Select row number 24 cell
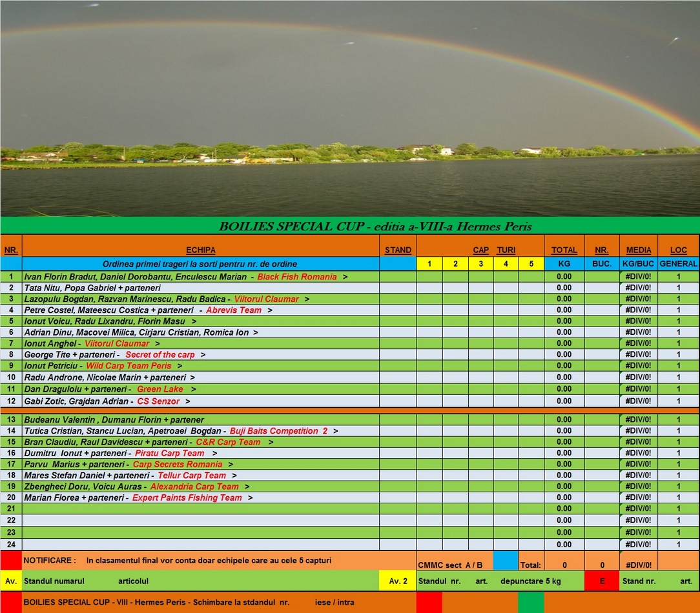 pyautogui.click(x=11, y=544)
